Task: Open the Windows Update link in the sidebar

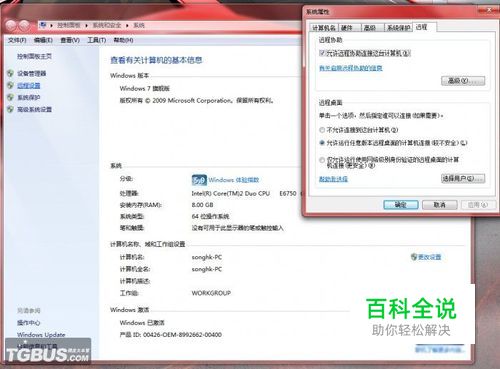Action: (41, 335)
